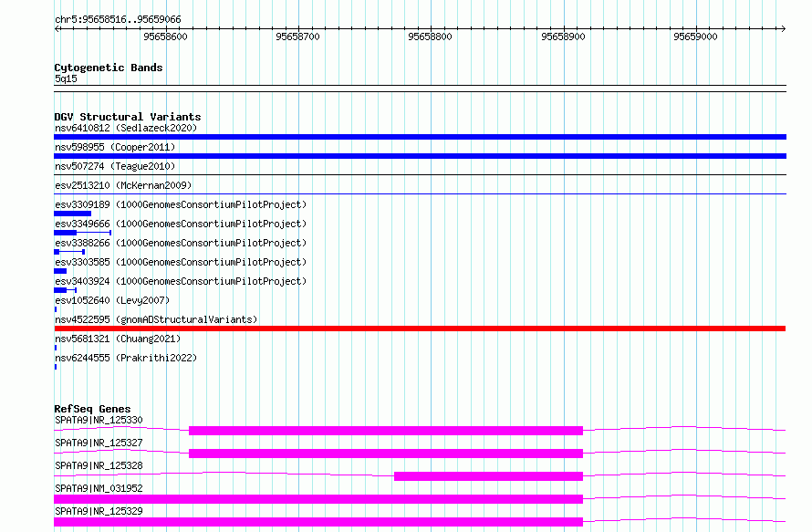
Task: Select the esv1052640 (Levy2007) label
Action: [112, 300]
